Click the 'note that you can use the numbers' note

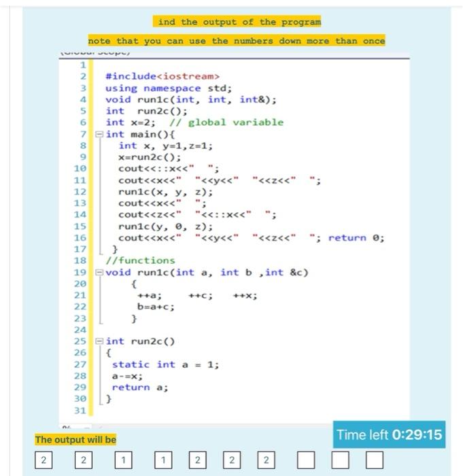[x=237, y=40]
